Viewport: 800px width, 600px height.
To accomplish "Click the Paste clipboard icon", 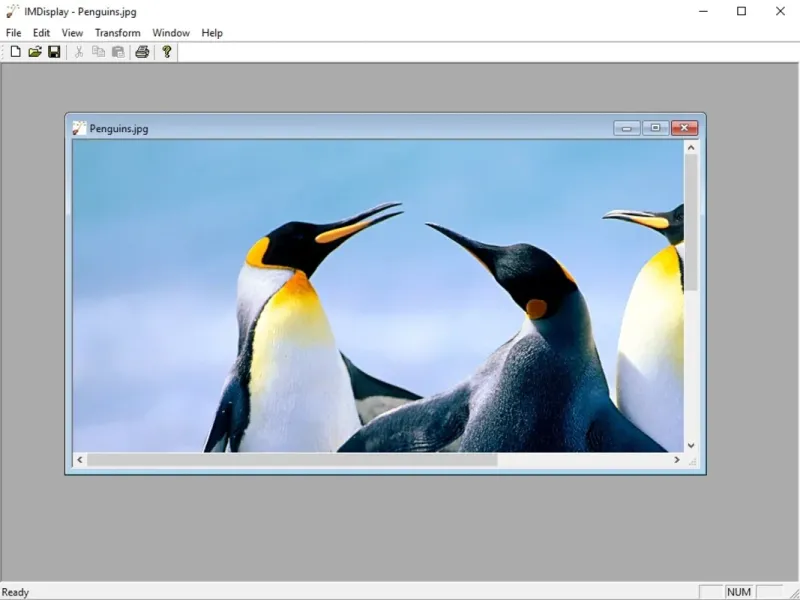I will [x=118, y=52].
